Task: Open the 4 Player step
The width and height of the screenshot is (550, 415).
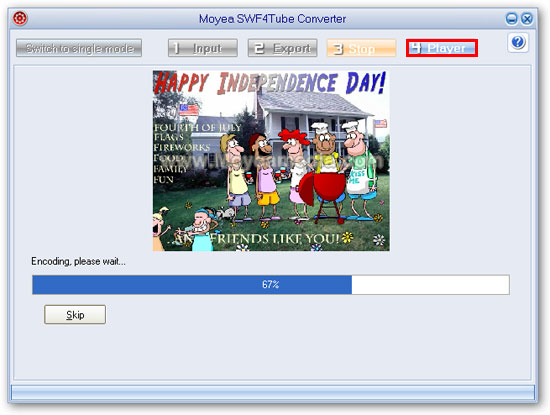Action: (x=442, y=48)
